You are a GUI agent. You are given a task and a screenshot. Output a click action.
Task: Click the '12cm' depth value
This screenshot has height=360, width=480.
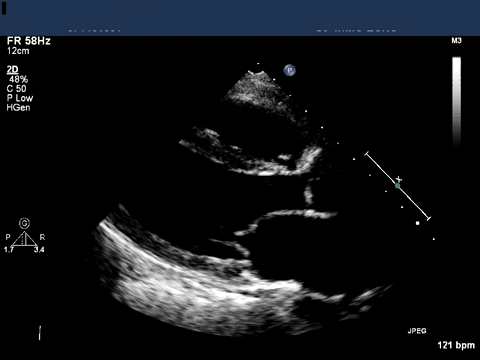click(x=18, y=51)
